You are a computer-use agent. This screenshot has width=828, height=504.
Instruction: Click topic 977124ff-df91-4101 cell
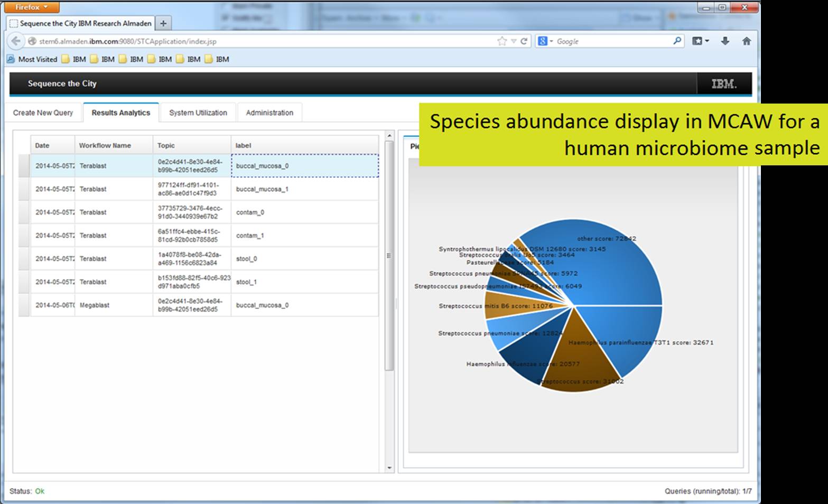pos(192,189)
